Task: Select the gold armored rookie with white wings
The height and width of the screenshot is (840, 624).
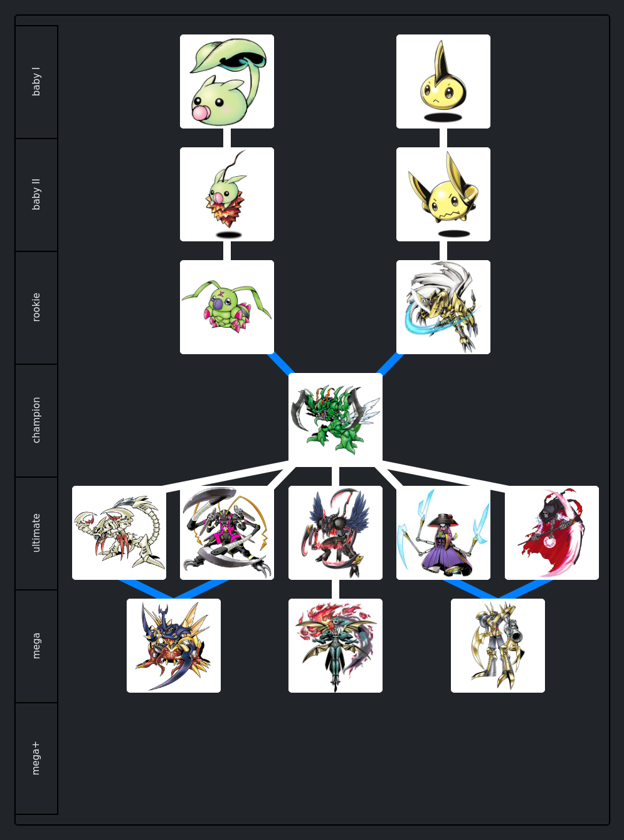Action: [x=443, y=307]
